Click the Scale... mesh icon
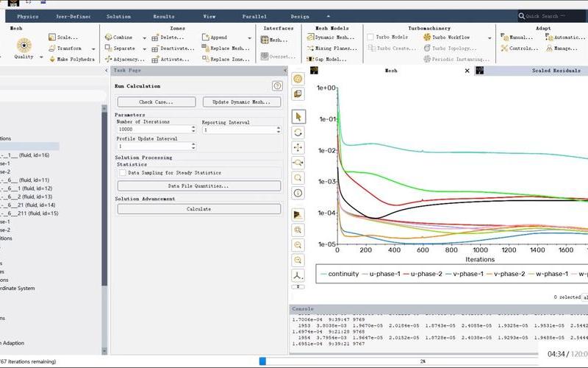Image resolution: width=588 pixels, height=368 pixels. coord(52,38)
